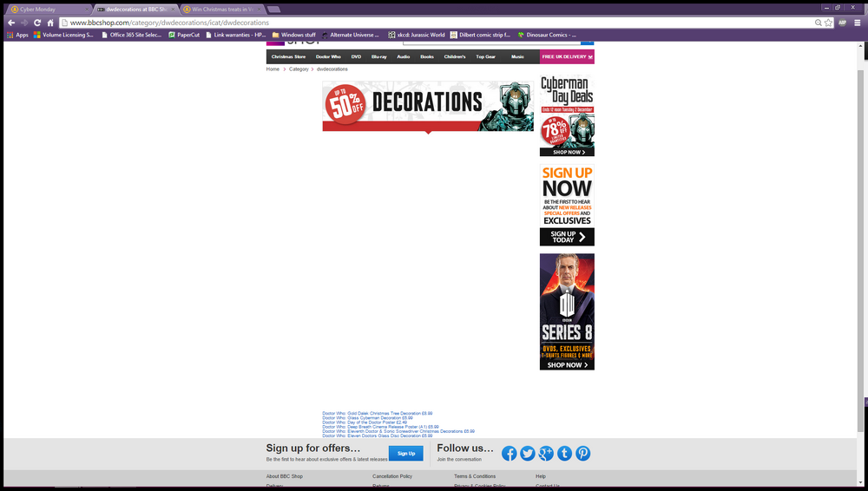Screen dimensions: 868x491
Task: Open the Books menu item
Action: click(427, 56)
